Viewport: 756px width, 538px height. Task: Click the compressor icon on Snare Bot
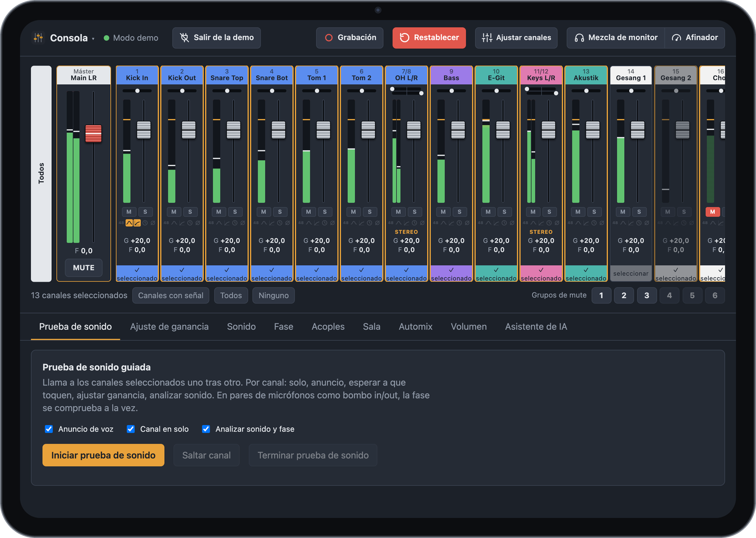272,223
